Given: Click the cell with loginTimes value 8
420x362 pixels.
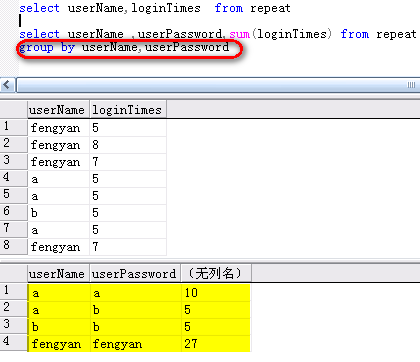Looking at the screenshot, I should [128, 145].
